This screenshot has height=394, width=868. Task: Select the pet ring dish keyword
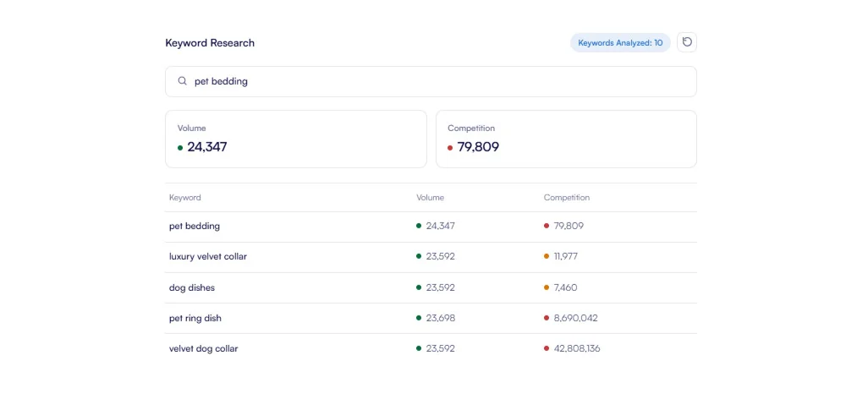(195, 318)
